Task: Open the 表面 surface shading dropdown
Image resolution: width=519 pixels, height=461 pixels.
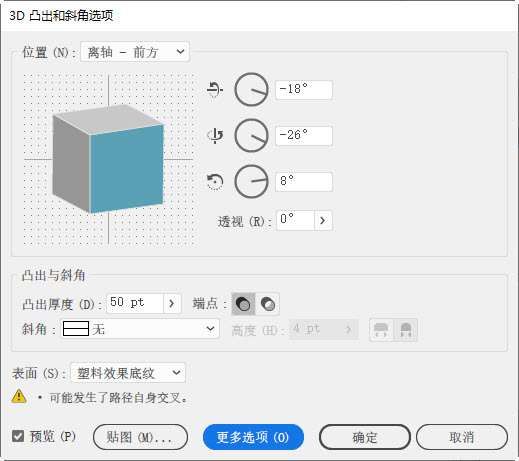Action: [x=128, y=373]
